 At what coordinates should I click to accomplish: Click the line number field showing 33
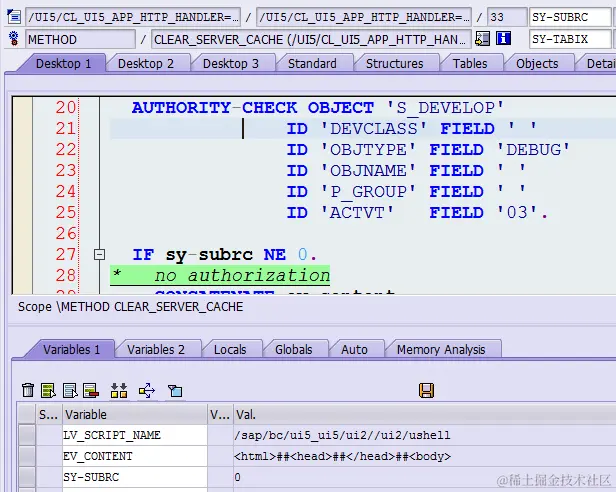coord(507,17)
